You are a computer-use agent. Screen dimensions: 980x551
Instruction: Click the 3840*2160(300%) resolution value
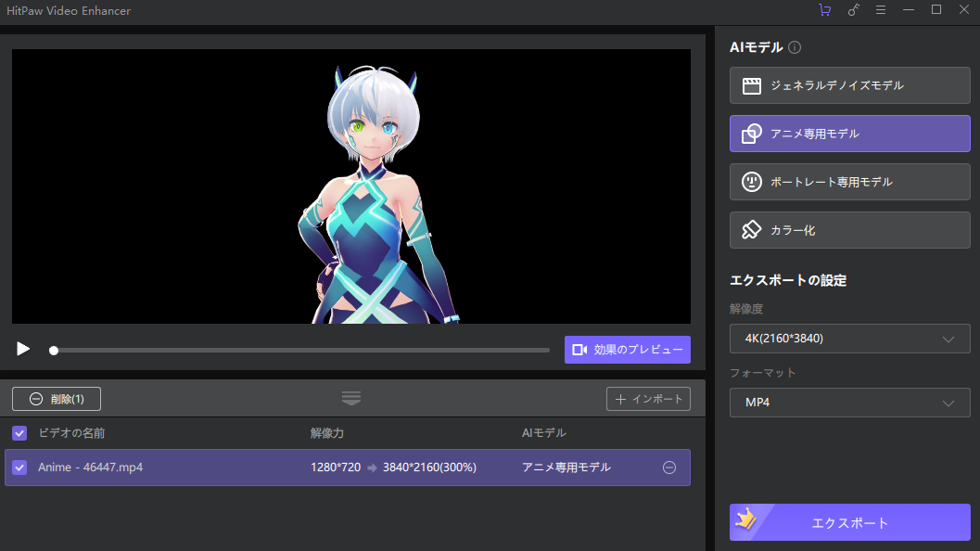tap(429, 468)
